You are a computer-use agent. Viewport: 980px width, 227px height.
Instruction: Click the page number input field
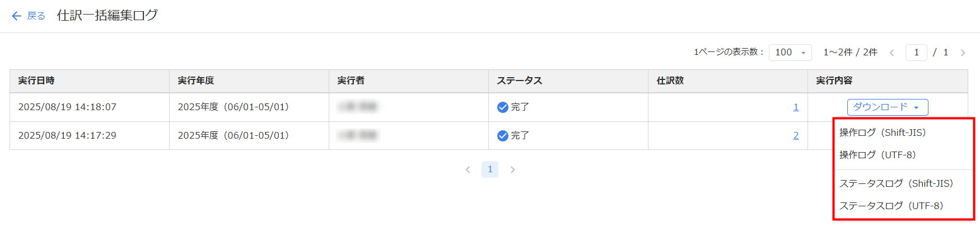point(916,53)
